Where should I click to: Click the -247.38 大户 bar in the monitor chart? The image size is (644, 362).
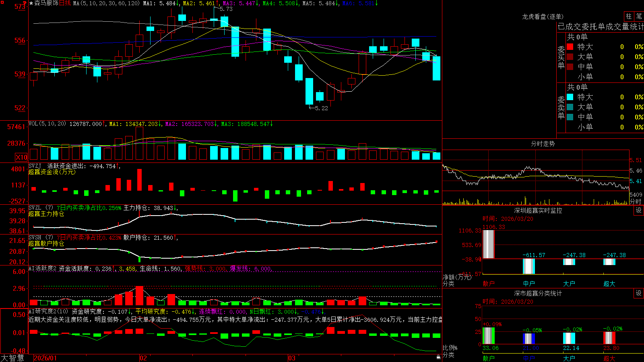(569, 262)
